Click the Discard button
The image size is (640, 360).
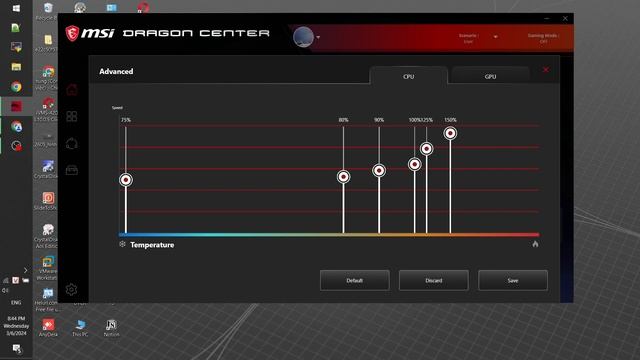tap(433, 280)
